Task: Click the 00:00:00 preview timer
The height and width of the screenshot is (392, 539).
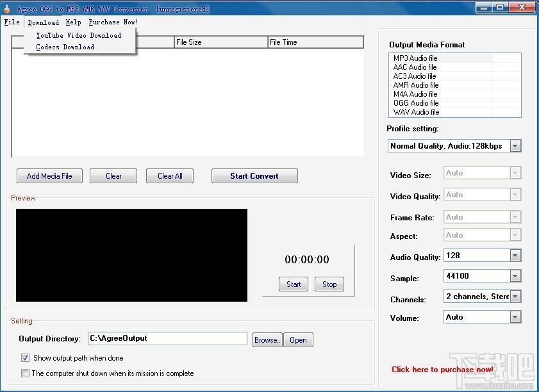Action: pyautogui.click(x=307, y=259)
